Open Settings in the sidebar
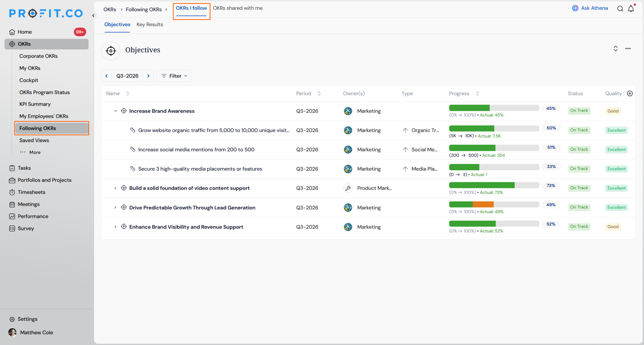 tap(27, 319)
